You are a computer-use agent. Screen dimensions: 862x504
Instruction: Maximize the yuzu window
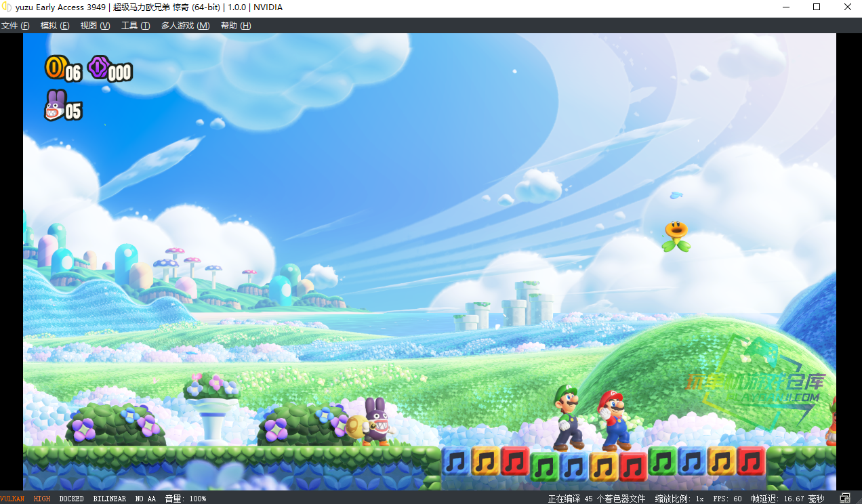pos(817,7)
